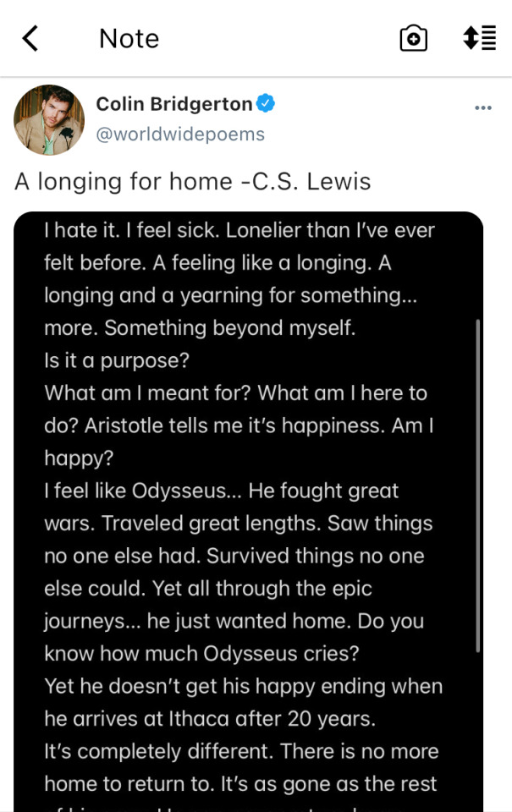The height and width of the screenshot is (812, 512).
Task: Open Colin Bridgerton's profile avatar
Action: (49, 120)
